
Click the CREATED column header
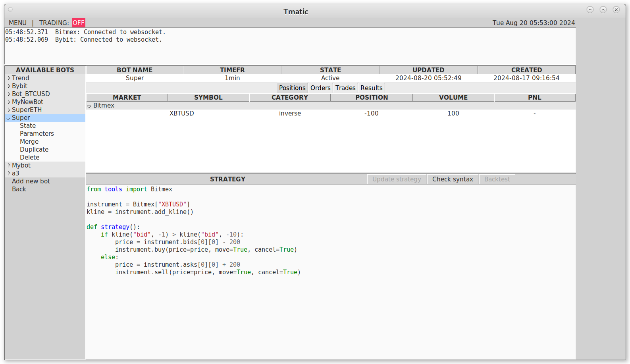[526, 70]
